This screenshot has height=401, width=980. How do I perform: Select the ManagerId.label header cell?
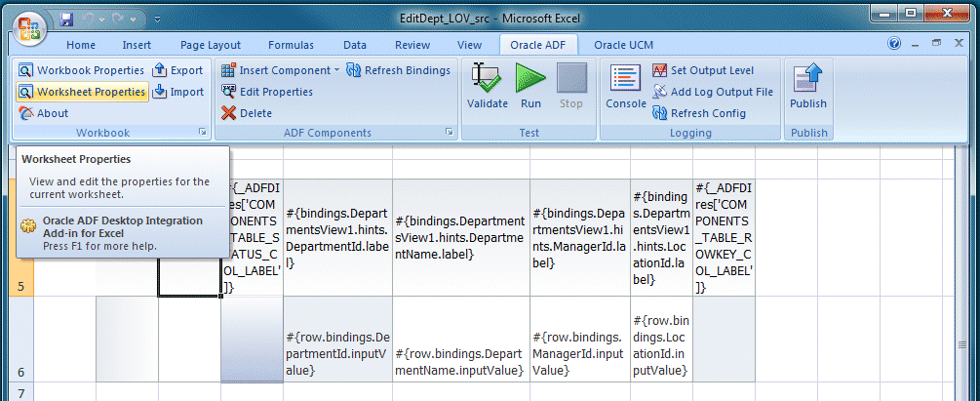pyautogui.click(x=580, y=237)
